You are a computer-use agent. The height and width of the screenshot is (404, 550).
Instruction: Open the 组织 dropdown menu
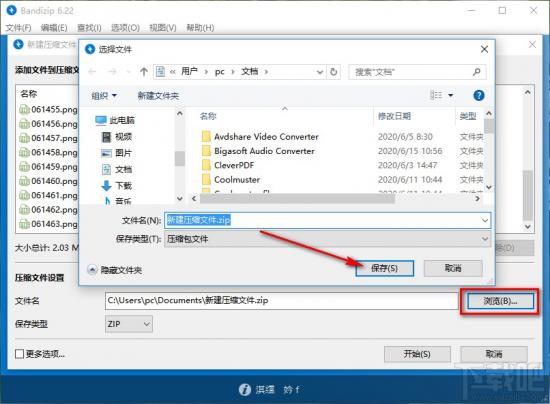[104, 96]
